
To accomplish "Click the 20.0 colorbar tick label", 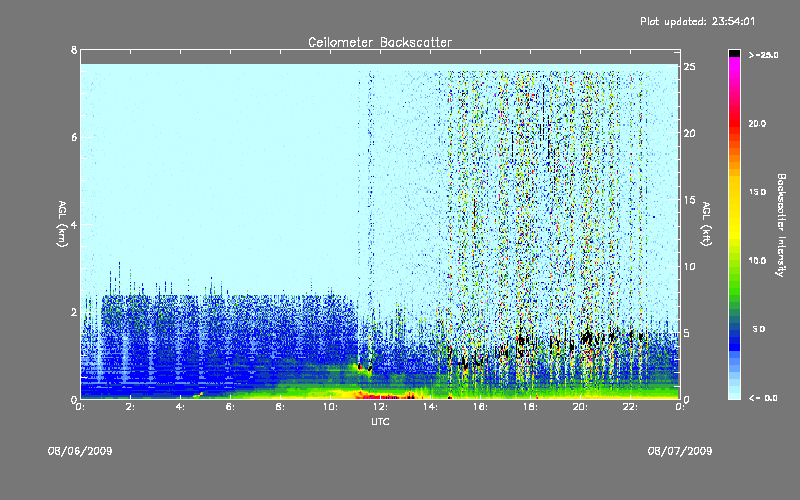I will coord(757,123).
